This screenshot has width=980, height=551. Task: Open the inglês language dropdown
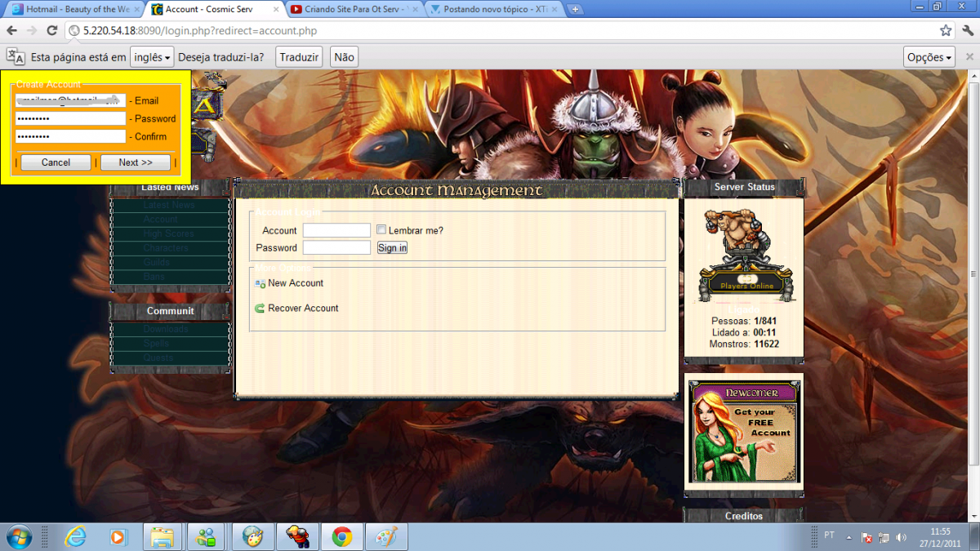coord(152,57)
